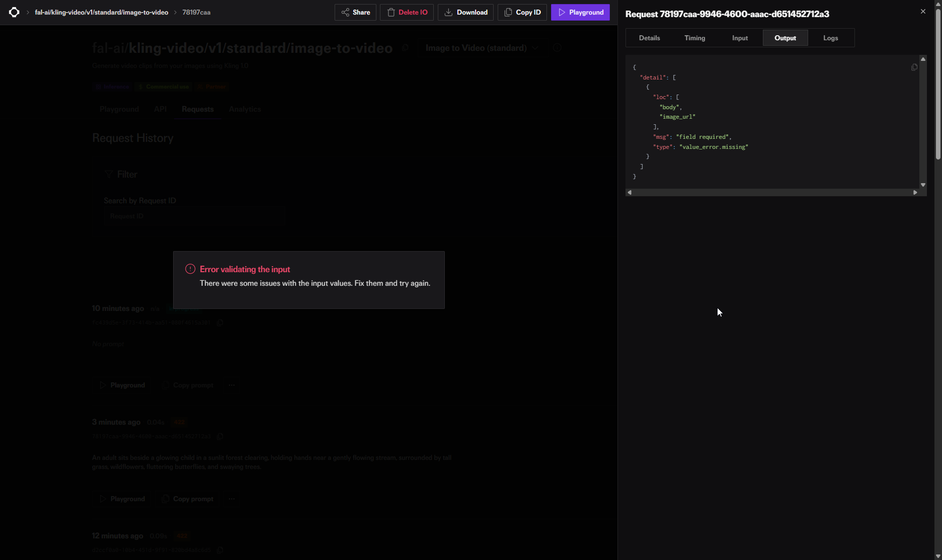
Task: Open request in Playground
Action: pyautogui.click(x=580, y=12)
